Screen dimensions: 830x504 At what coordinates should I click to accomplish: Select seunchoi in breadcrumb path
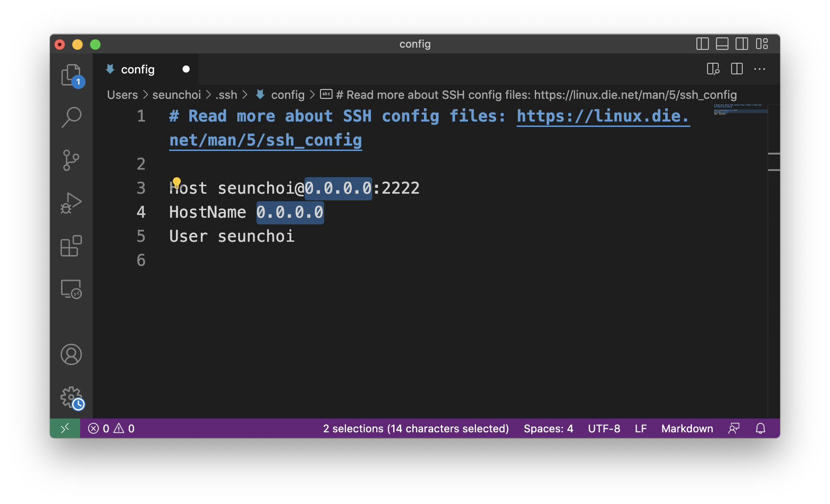(x=177, y=95)
